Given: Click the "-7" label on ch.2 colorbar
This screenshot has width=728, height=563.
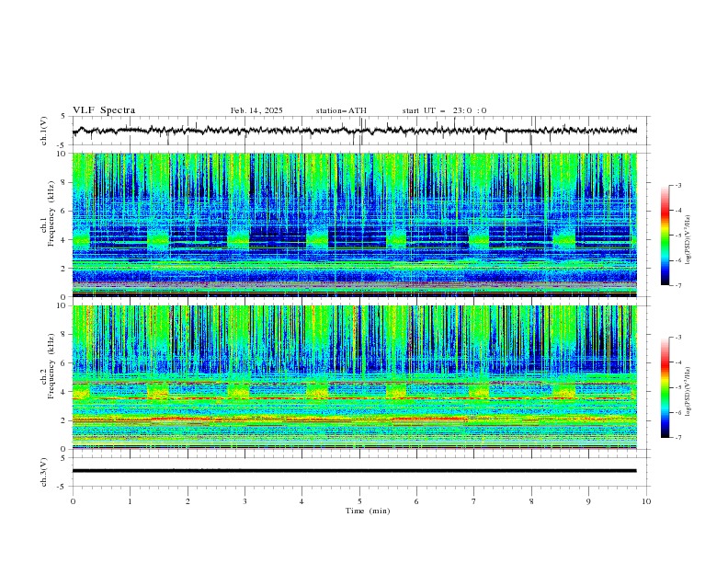Looking at the screenshot, I should (x=677, y=438).
